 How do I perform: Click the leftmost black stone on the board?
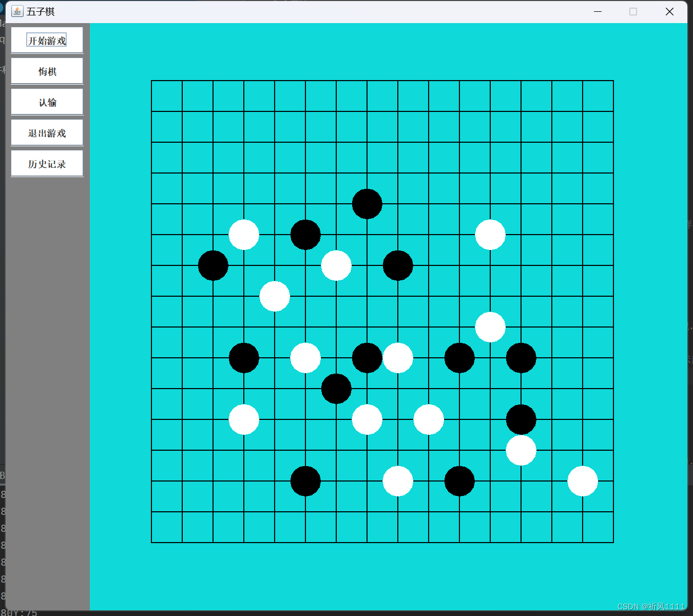tap(213, 265)
